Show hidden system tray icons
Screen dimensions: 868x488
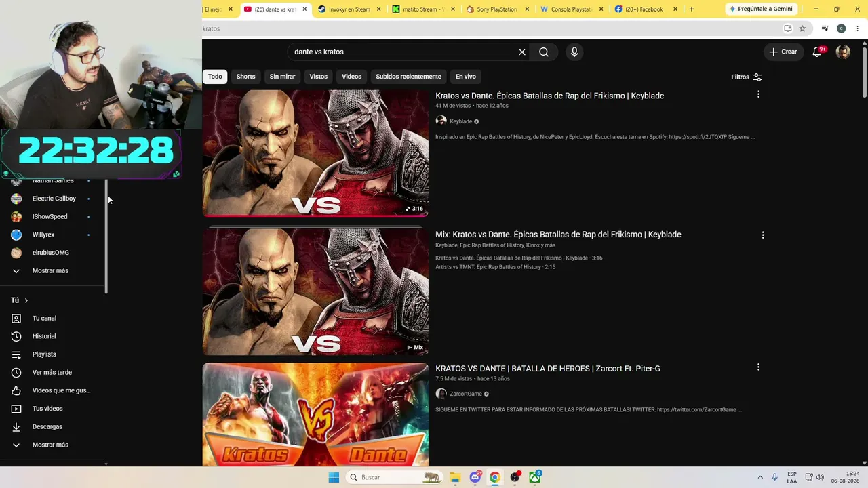[x=759, y=477]
